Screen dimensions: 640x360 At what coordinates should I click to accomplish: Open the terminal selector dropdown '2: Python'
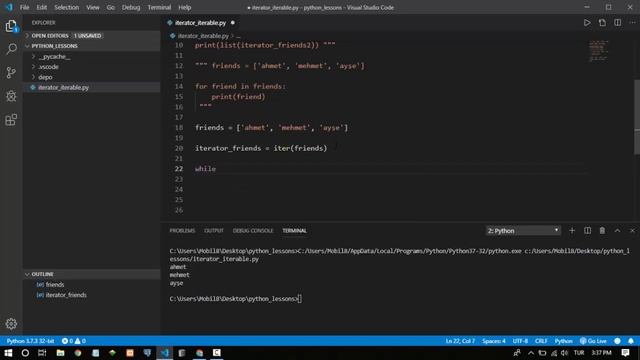coord(523,231)
